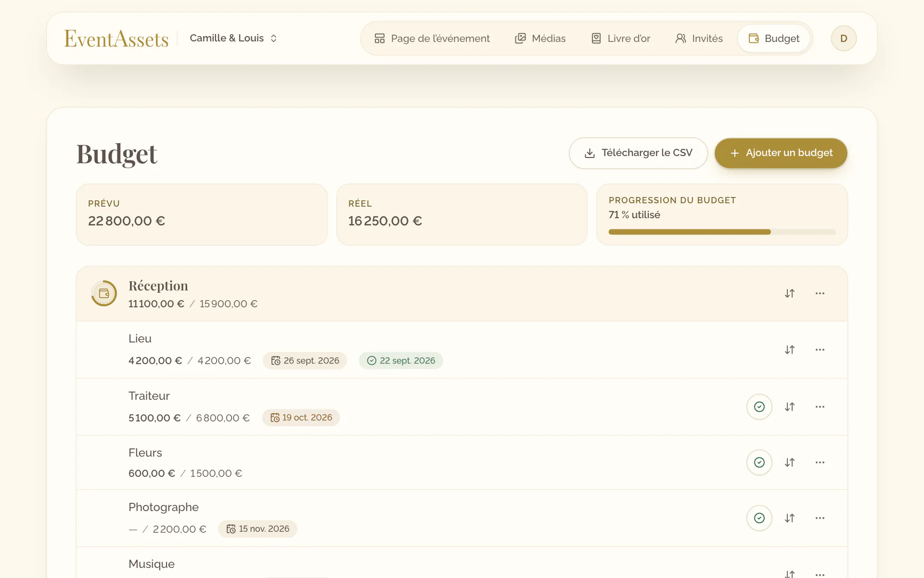Click the Musique item name
The height and width of the screenshot is (578, 924).
click(x=152, y=564)
